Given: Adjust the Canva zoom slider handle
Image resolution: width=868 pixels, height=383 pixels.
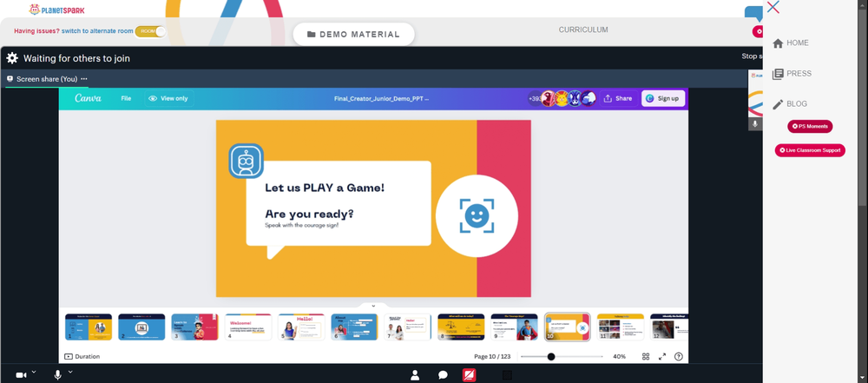Looking at the screenshot, I should pyautogui.click(x=551, y=356).
